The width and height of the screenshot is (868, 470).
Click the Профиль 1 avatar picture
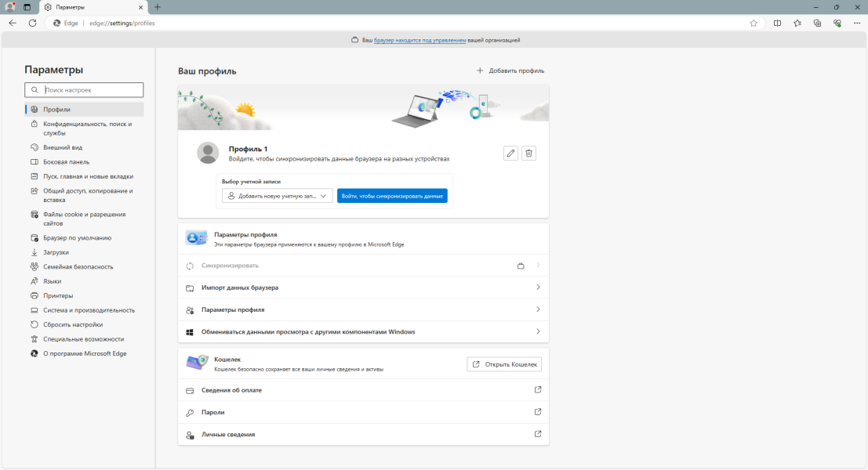click(208, 154)
